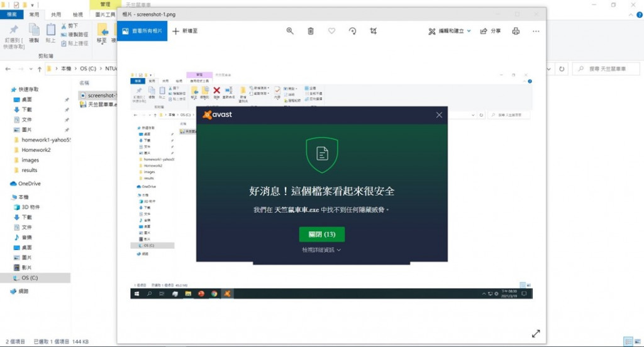This screenshot has height=347, width=644.
Task: Switch to details view icon in status bar
Action: pos(628,341)
